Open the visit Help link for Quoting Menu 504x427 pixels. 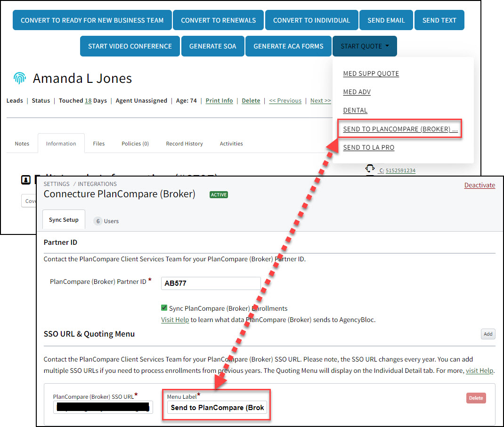pos(479,371)
